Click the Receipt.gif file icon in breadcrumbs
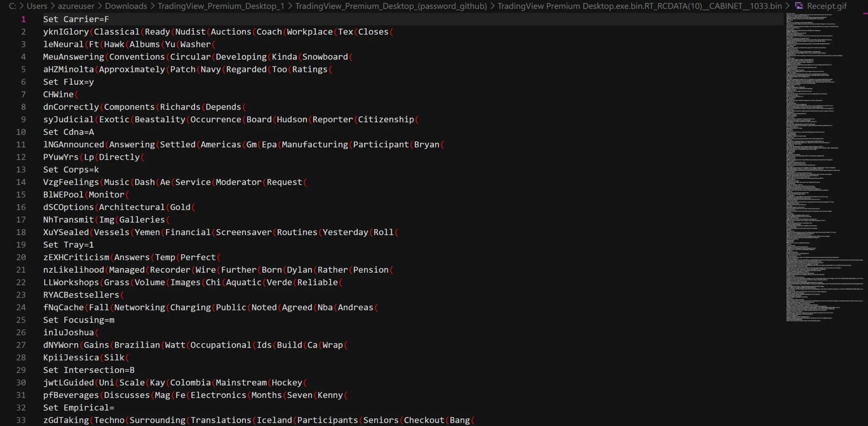 [799, 6]
